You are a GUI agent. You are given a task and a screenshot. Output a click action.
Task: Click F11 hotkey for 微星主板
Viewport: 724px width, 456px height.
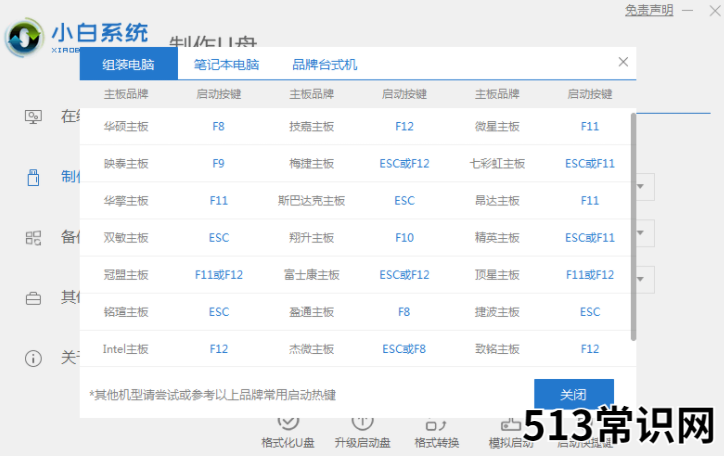coord(590,126)
